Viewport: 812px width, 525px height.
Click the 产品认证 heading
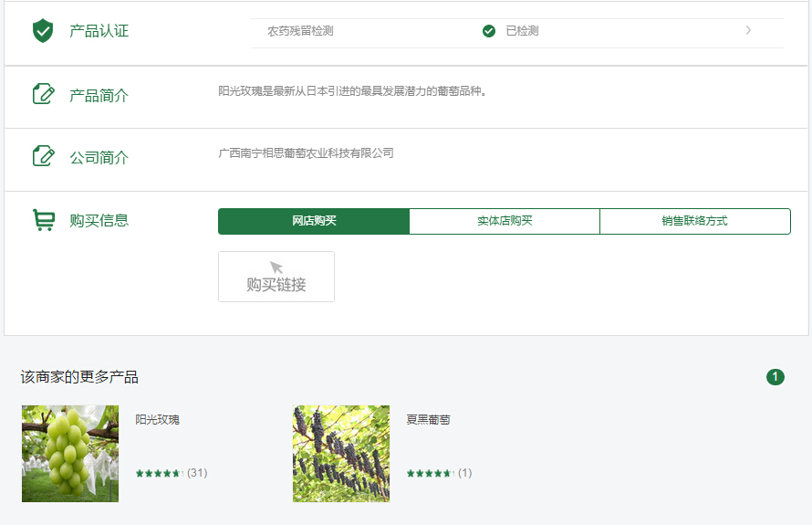(x=99, y=31)
